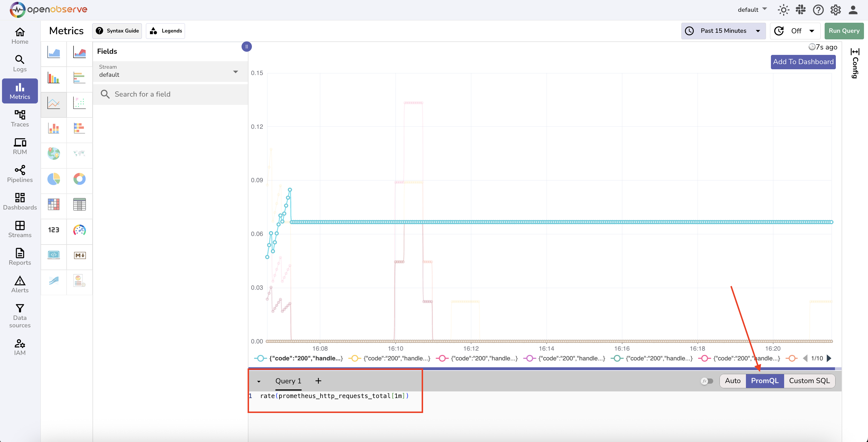Image resolution: width=868 pixels, height=442 pixels.
Task: Open the Past 15 Minutes time dropdown
Action: (x=723, y=31)
